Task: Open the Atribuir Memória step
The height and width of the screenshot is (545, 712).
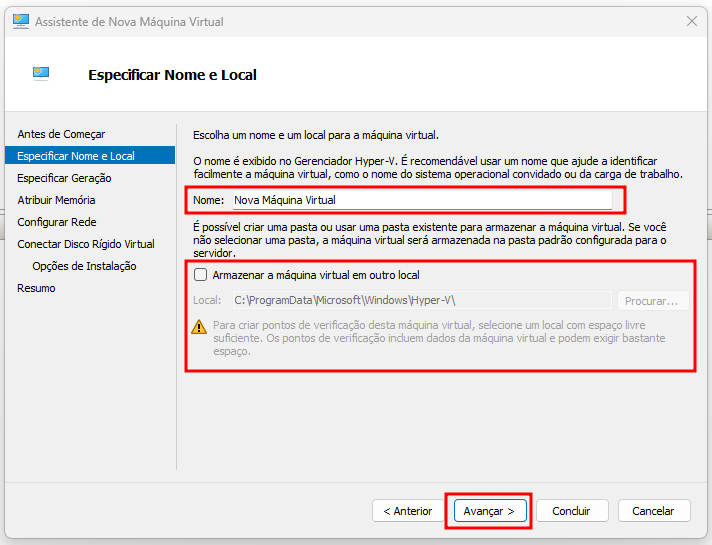Action: (x=56, y=200)
